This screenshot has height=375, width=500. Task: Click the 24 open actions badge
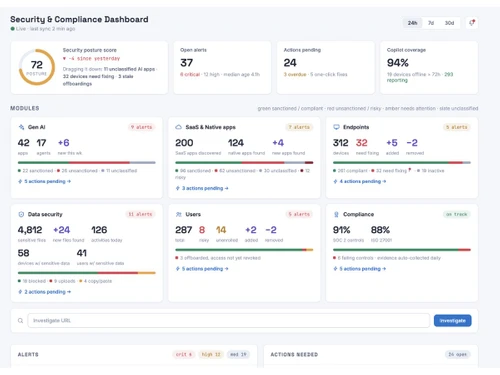457,354
